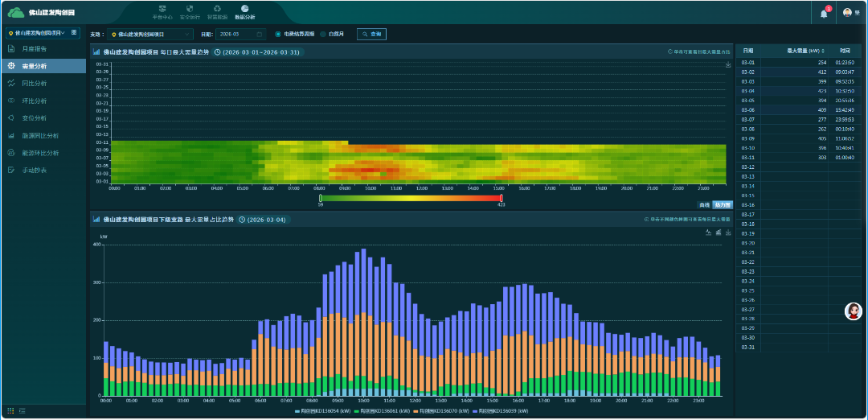Select 自然月 radio option
868x420 pixels.
[x=323, y=35]
